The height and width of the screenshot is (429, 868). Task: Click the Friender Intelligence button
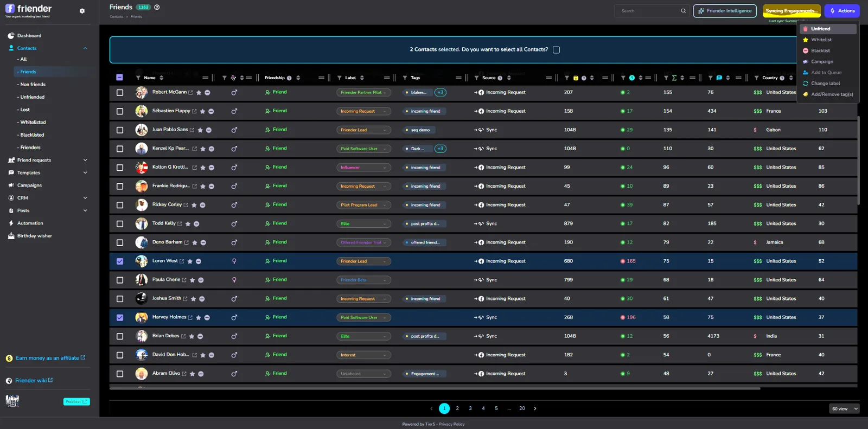coord(725,11)
